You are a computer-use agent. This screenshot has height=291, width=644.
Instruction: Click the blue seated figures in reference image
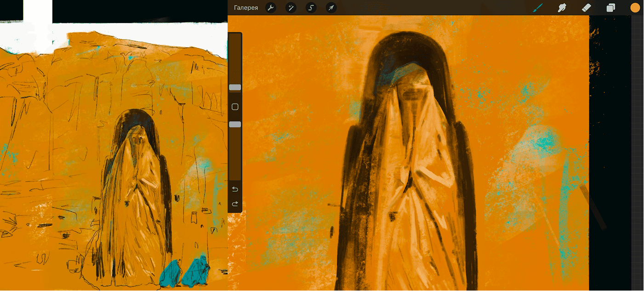point(186,274)
